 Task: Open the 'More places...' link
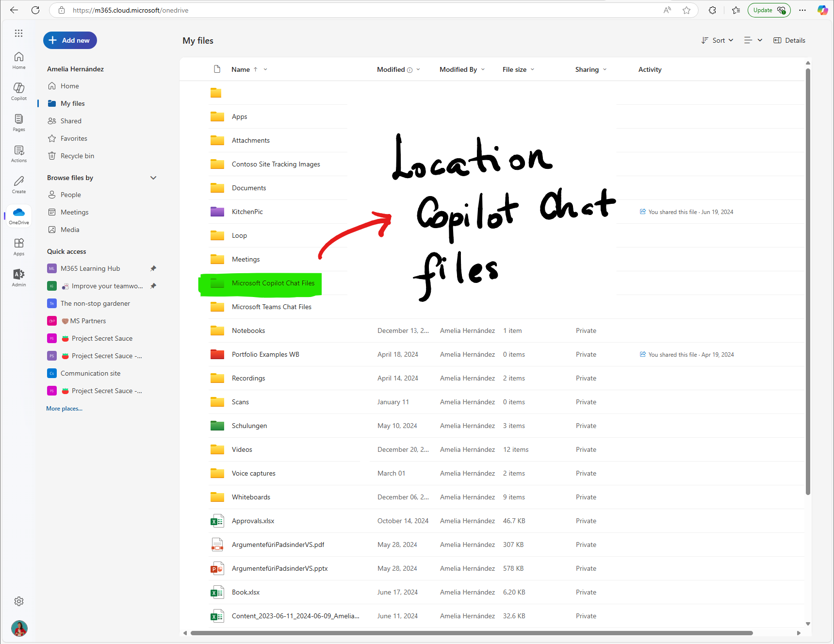click(x=64, y=408)
